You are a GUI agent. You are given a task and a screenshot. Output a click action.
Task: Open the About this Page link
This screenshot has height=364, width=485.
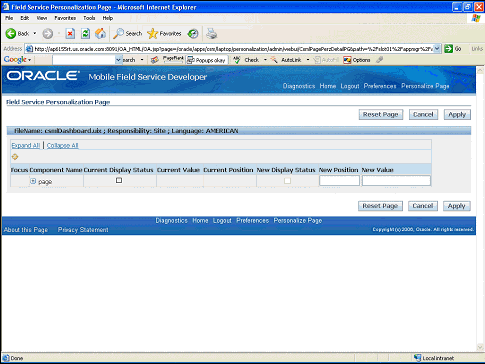click(x=26, y=230)
